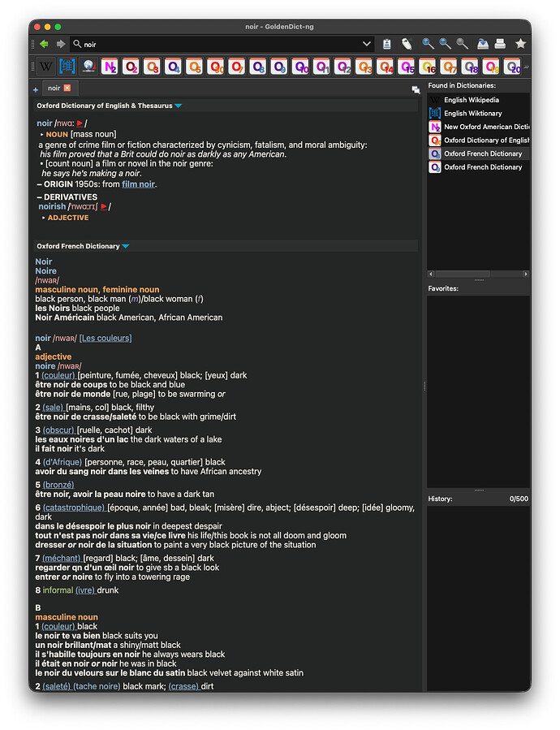Click the clipboard scan popup icon
Image resolution: width=560 pixels, height=730 pixels.
coord(387,44)
